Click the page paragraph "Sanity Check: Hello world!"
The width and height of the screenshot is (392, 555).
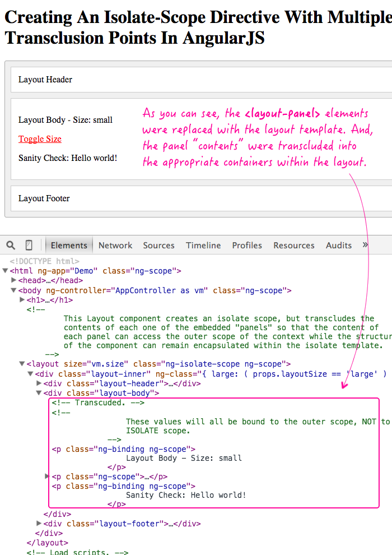(x=68, y=158)
